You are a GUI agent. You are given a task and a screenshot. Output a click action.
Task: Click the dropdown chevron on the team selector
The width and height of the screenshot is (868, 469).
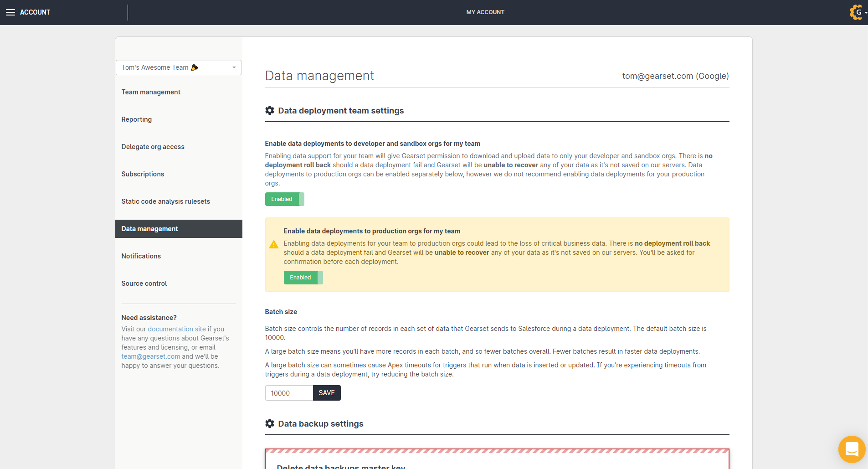click(x=234, y=67)
